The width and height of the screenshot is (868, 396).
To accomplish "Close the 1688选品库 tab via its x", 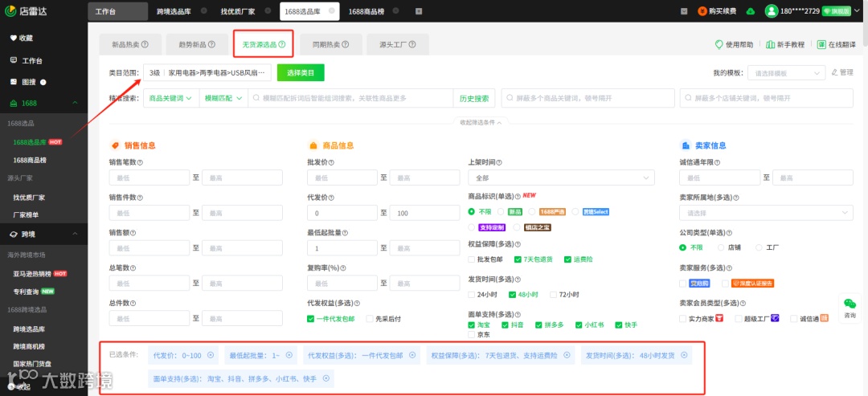I will (x=332, y=10).
